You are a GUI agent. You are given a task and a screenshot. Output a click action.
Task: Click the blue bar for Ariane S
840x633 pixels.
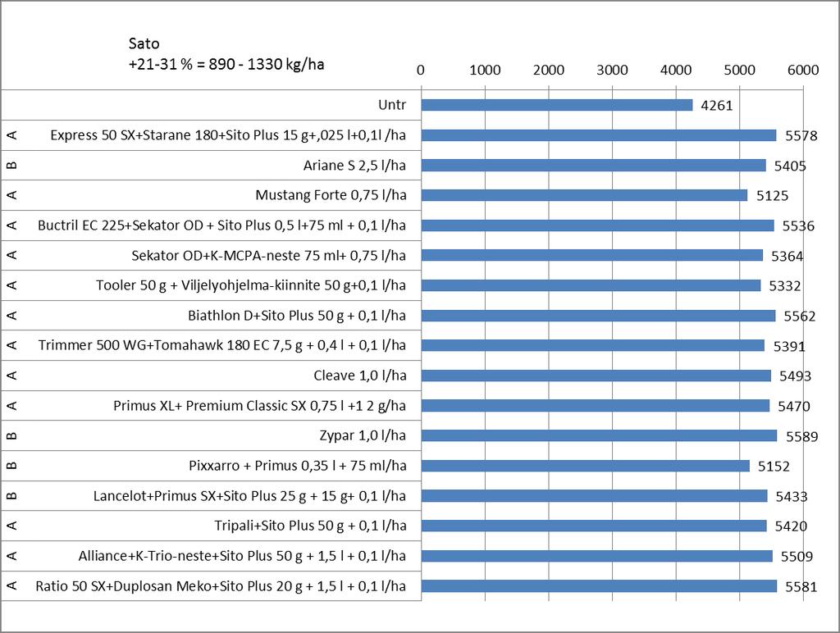click(594, 165)
